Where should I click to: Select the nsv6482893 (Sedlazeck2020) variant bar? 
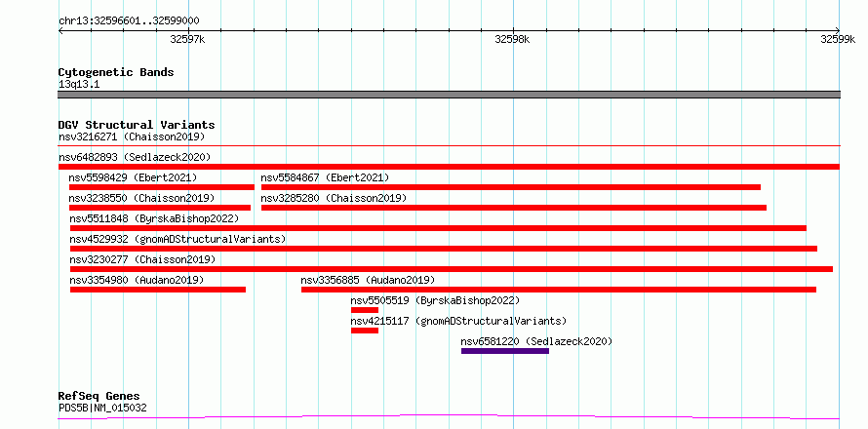[449, 167]
